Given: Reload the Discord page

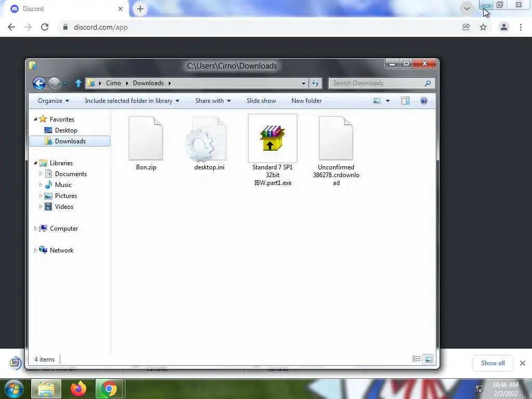Looking at the screenshot, I should pyautogui.click(x=45, y=27).
